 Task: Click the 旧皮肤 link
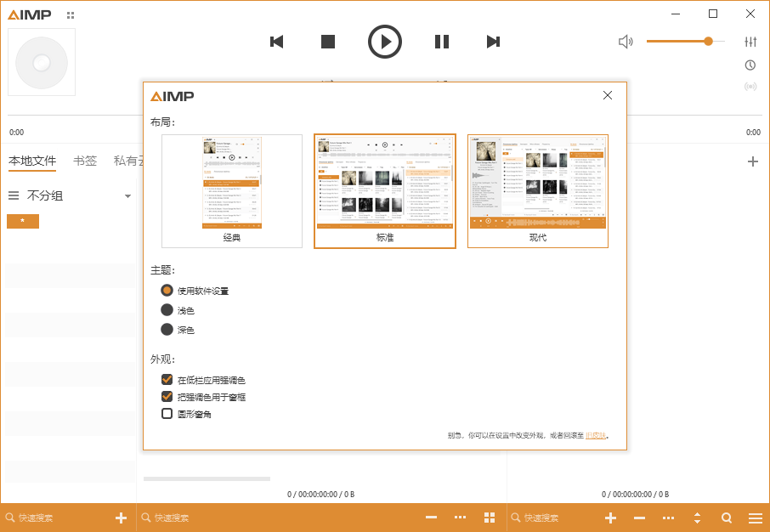click(x=596, y=436)
